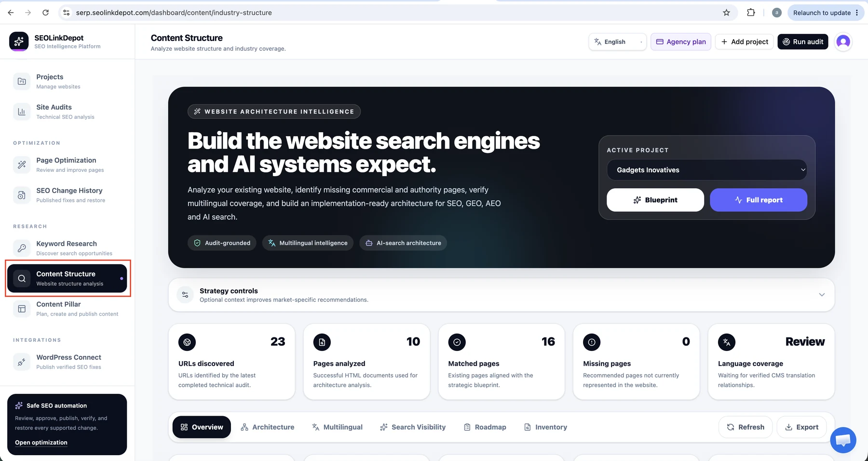This screenshot has width=868, height=461.
Task: Open the Chrome three-dot menu
Action: pos(857,13)
